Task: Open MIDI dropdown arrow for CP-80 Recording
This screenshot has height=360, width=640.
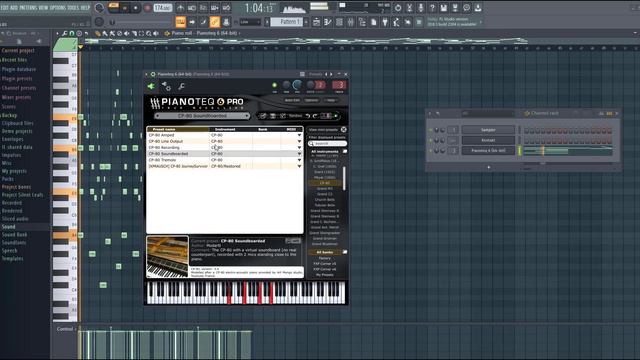Action: [299, 147]
